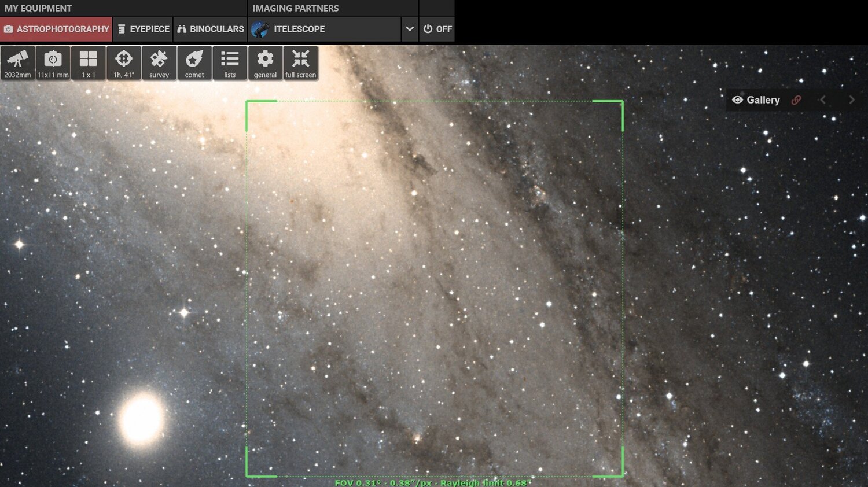
Task: Toggle the OFF power switch
Action: coord(437,29)
